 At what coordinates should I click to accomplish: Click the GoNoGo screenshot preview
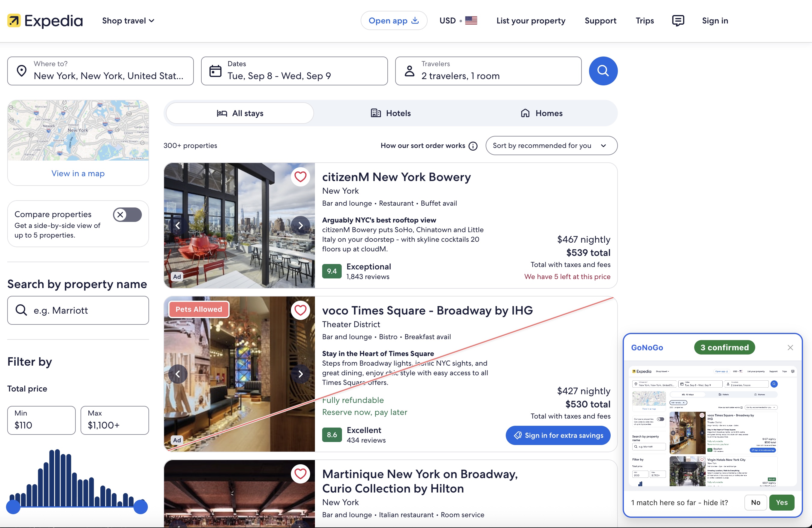coord(712,426)
